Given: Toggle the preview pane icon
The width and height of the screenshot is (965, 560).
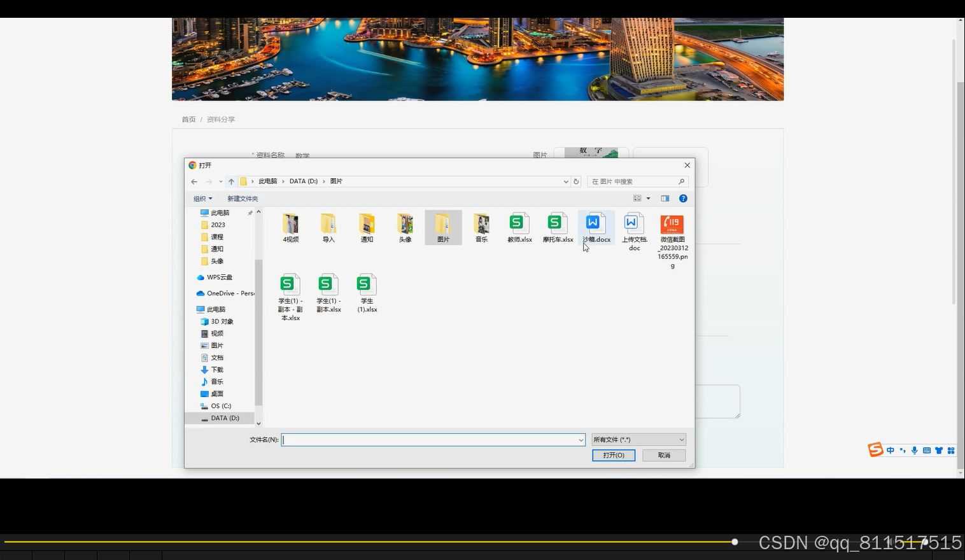Looking at the screenshot, I should (x=665, y=199).
